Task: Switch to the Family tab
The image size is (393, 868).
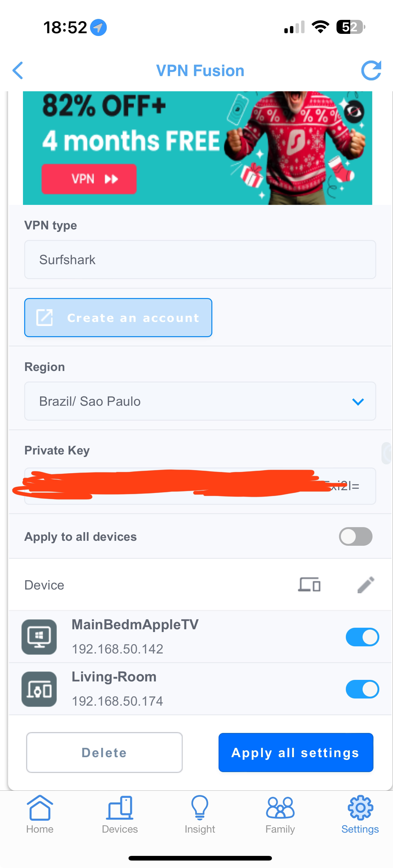Action: pos(280,813)
